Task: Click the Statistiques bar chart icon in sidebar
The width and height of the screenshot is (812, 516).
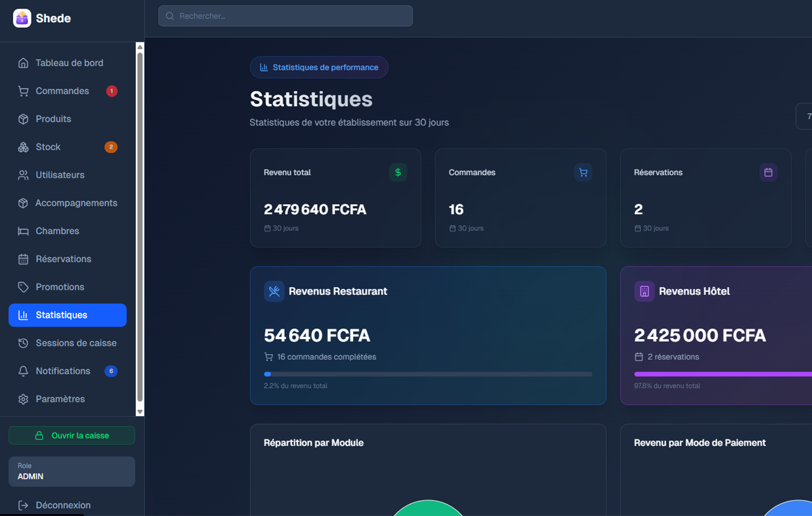Action: [23, 315]
